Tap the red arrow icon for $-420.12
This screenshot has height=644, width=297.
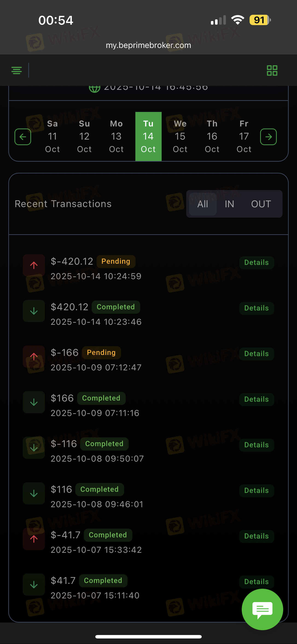click(x=34, y=265)
